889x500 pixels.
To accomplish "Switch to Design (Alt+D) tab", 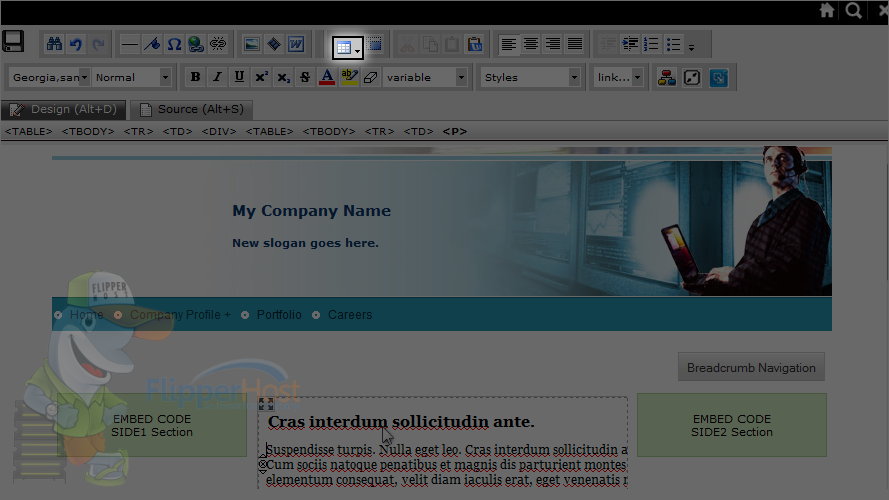I will [x=64, y=109].
